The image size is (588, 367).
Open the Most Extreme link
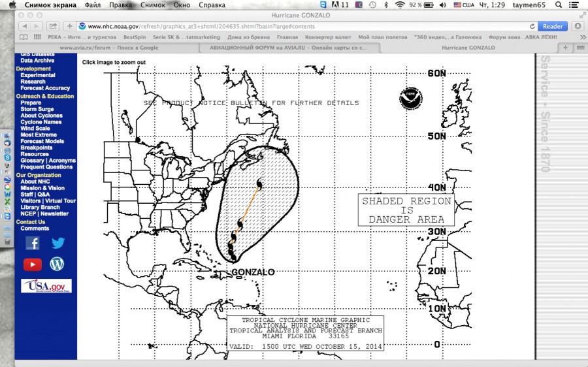point(39,135)
